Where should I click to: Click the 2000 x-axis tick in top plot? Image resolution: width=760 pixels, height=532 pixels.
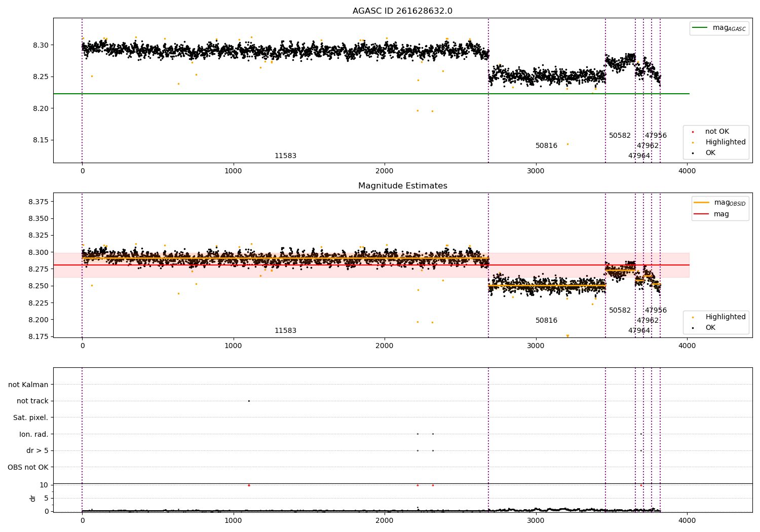(x=385, y=171)
